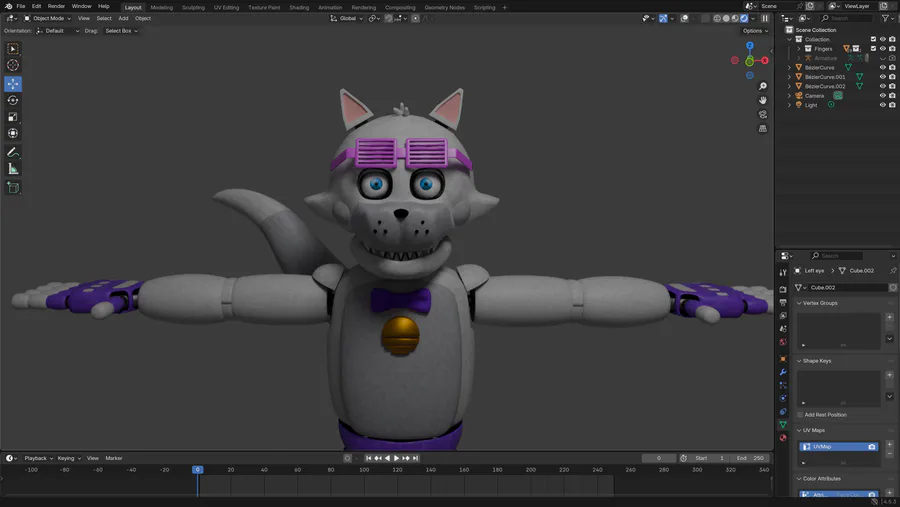Toggle snapping magnet button
Viewport: 900px width, 507px height.
[389, 18]
